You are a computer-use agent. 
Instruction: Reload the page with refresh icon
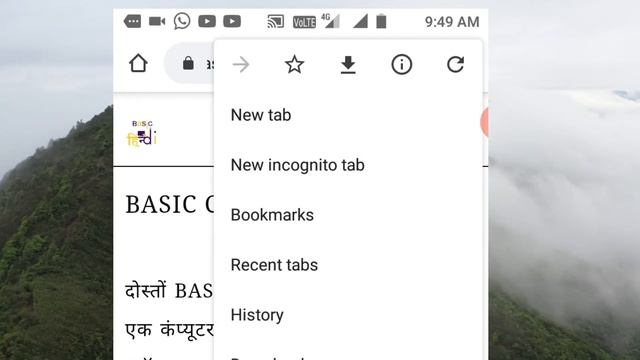click(456, 64)
